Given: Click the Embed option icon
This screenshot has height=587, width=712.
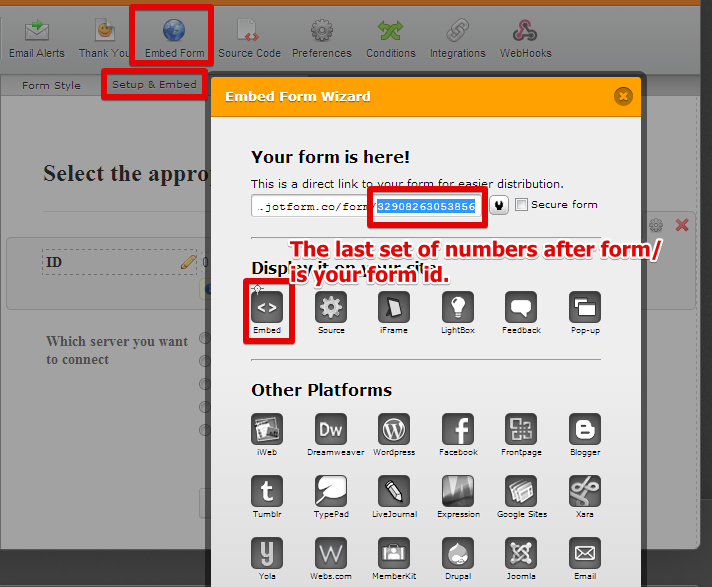Looking at the screenshot, I should [267, 308].
